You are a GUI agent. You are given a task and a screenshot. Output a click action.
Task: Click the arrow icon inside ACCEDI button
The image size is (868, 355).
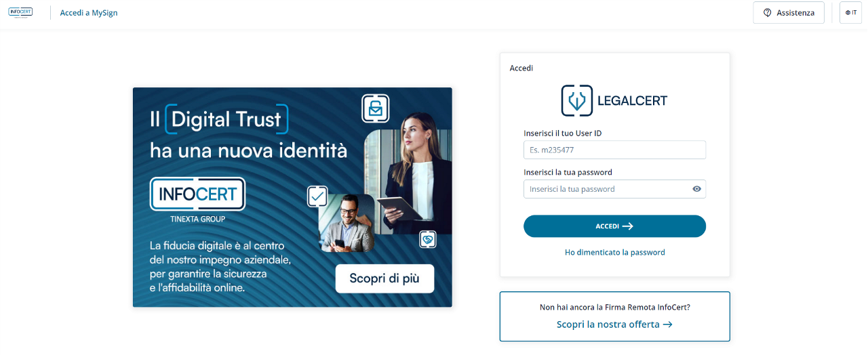(x=627, y=226)
